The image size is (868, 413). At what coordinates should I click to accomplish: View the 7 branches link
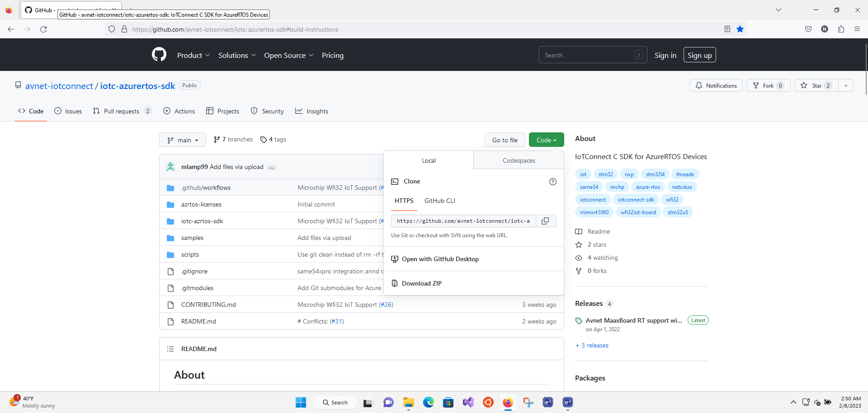[233, 139]
